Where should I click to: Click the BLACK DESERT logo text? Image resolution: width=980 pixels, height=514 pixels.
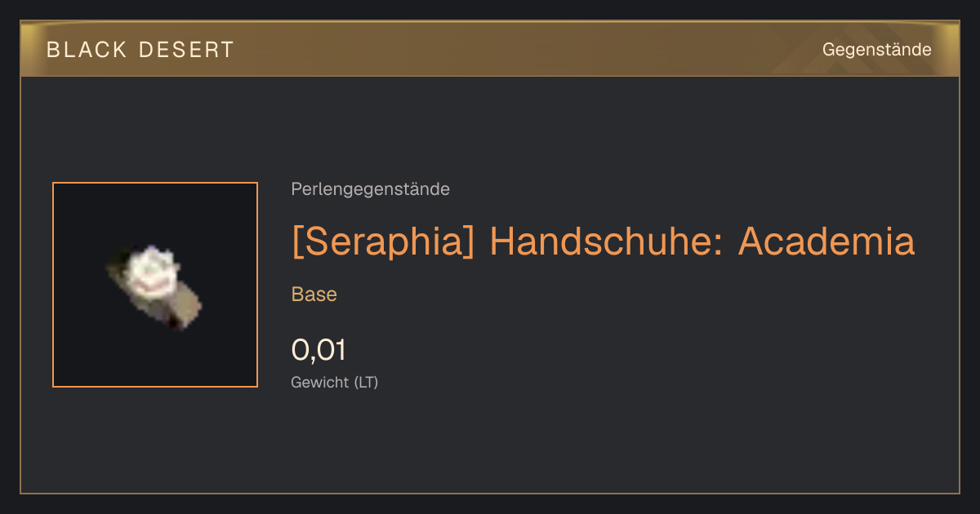tap(140, 50)
